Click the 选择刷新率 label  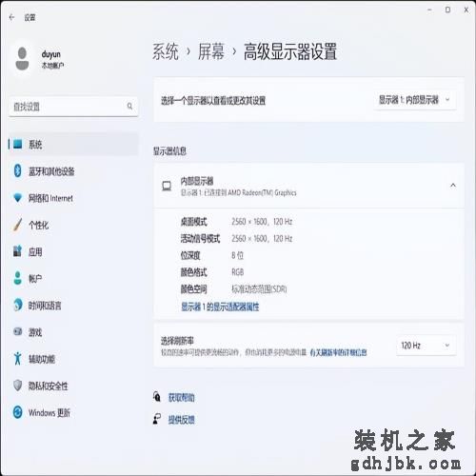pyautogui.click(x=177, y=341)
